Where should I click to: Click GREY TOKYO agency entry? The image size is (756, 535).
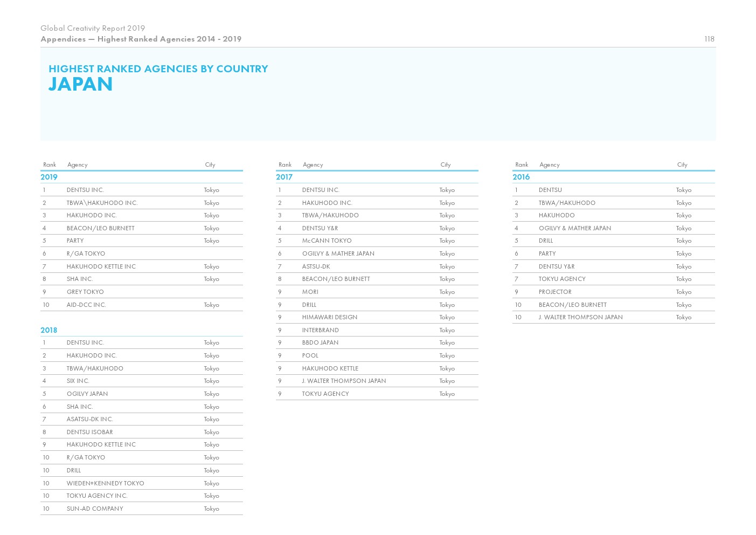coord(85,292)
